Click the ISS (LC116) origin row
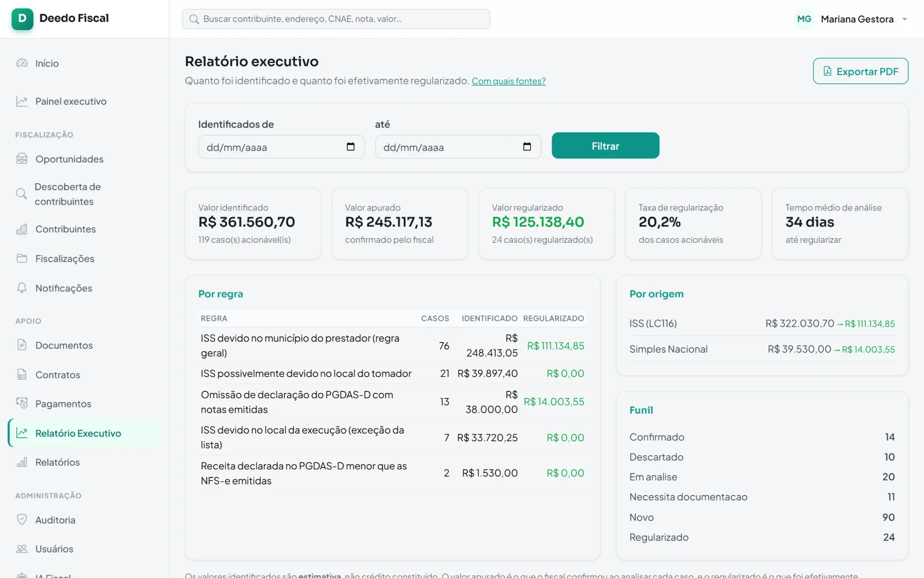 [x=762, y=324]
